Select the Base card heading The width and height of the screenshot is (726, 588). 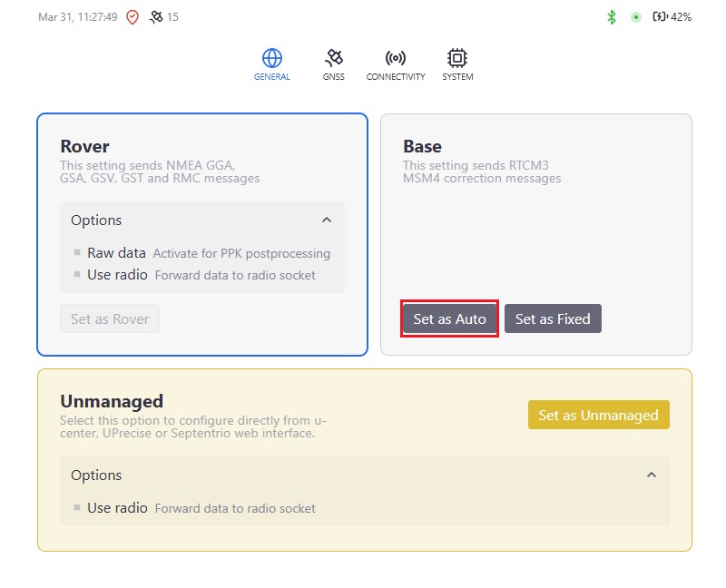point(422,146)
